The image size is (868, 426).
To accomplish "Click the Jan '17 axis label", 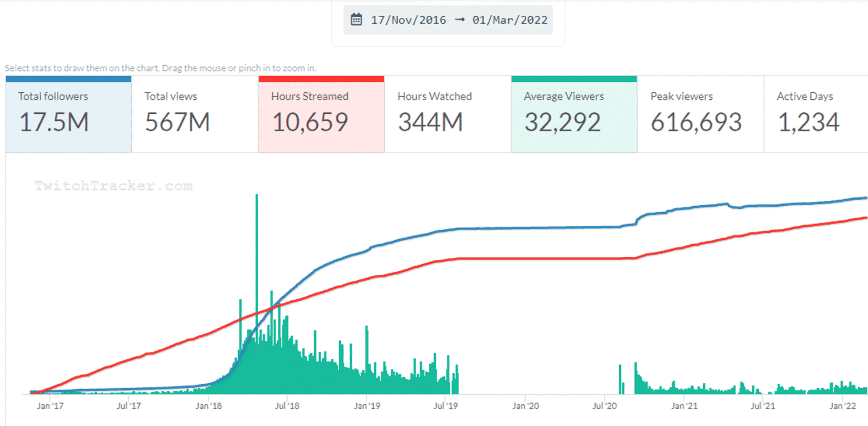I will pos(50,406).
